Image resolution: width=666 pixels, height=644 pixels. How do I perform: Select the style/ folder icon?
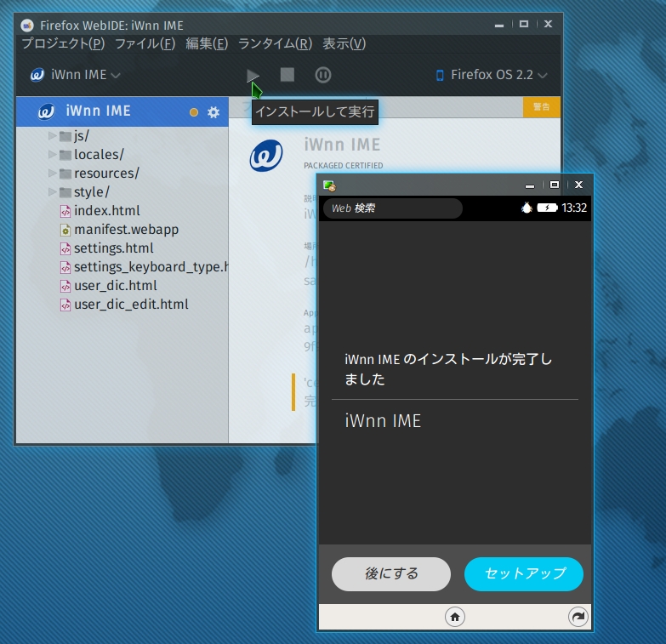click(x=65, y=192)
